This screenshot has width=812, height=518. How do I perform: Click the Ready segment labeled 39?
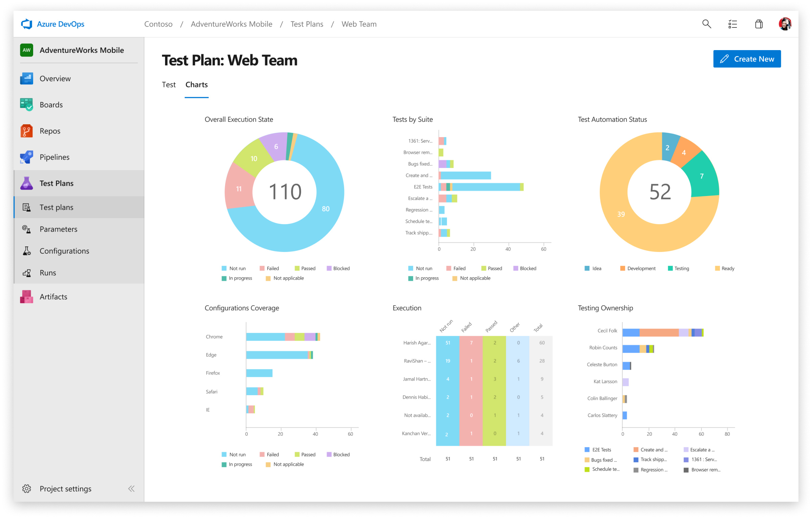621,214
